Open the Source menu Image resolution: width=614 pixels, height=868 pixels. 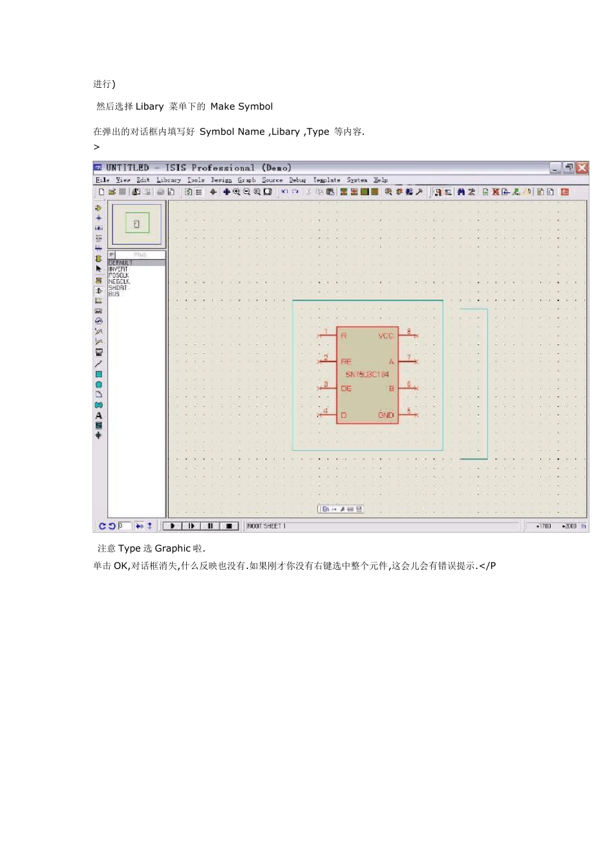(272, 180)
